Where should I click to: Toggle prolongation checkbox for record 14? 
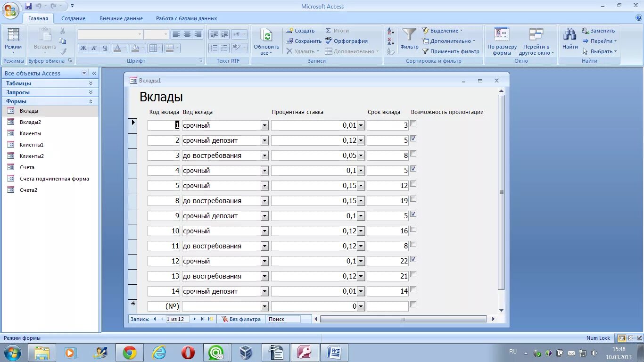pyautogui.click(x=413, y=289)
